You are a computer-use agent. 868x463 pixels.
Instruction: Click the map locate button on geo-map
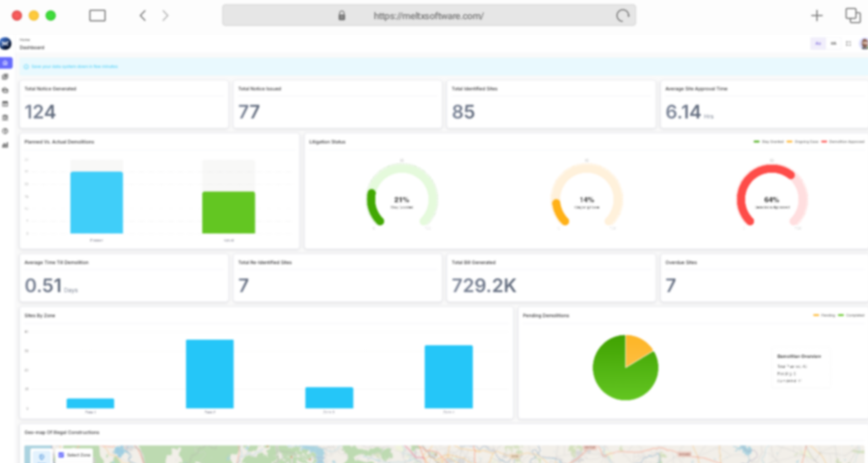[x=42, y=456]
